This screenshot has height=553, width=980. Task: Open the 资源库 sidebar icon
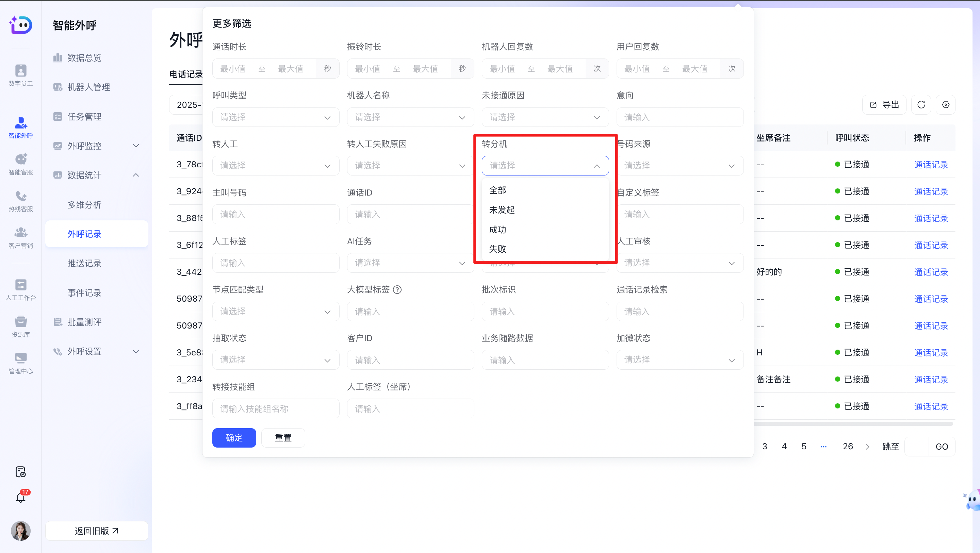(20, 326)
